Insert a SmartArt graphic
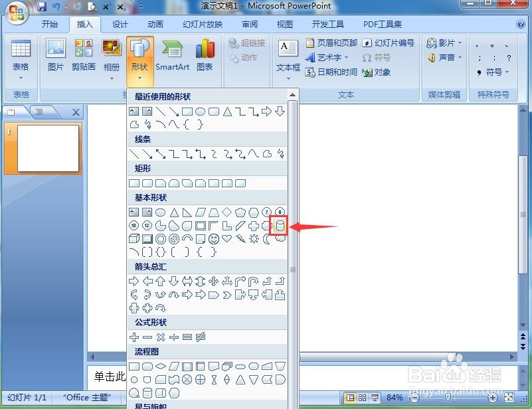 (173, 55)
